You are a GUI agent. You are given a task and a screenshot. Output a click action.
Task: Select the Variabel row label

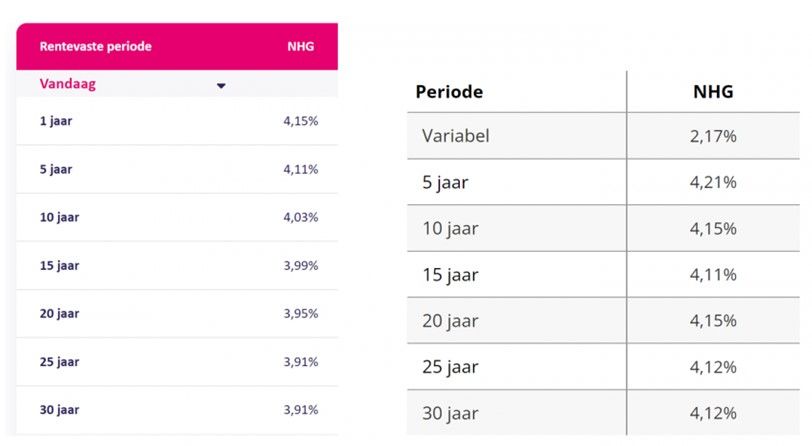(x=455, y=136)
